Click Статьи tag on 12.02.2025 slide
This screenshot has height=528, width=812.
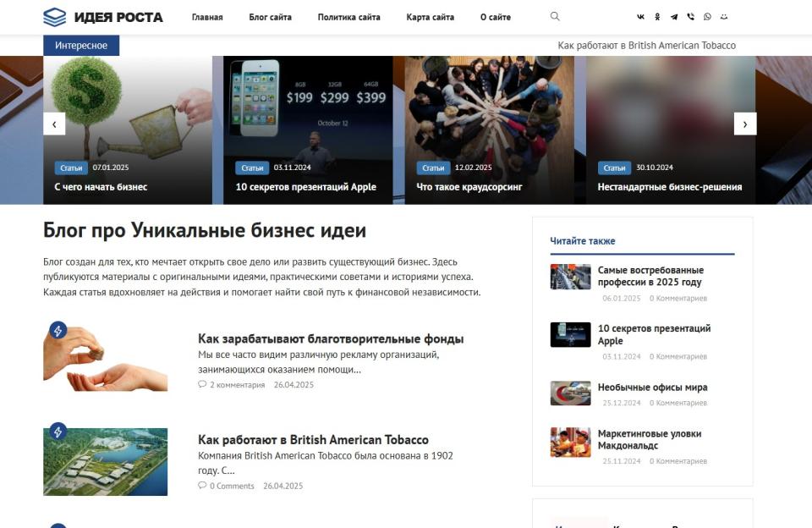tap(433, 168)
